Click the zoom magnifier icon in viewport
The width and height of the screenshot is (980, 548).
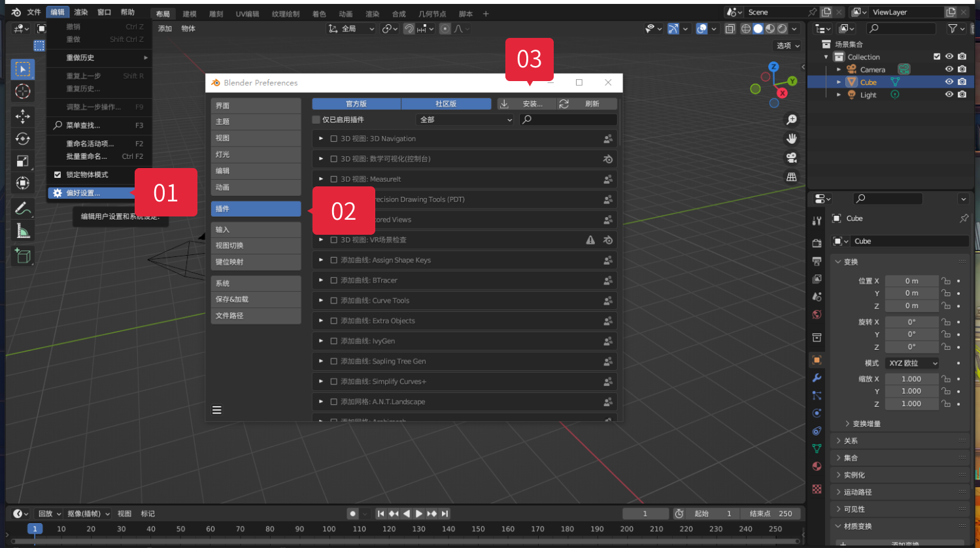pyautogui.click(x=792, y=120)
